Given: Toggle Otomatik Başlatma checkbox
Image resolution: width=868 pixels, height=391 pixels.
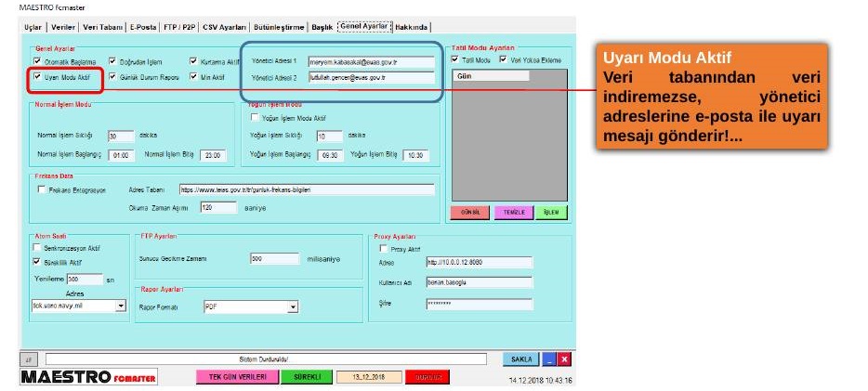Looking at the screenshot, I should click(38, 61).
